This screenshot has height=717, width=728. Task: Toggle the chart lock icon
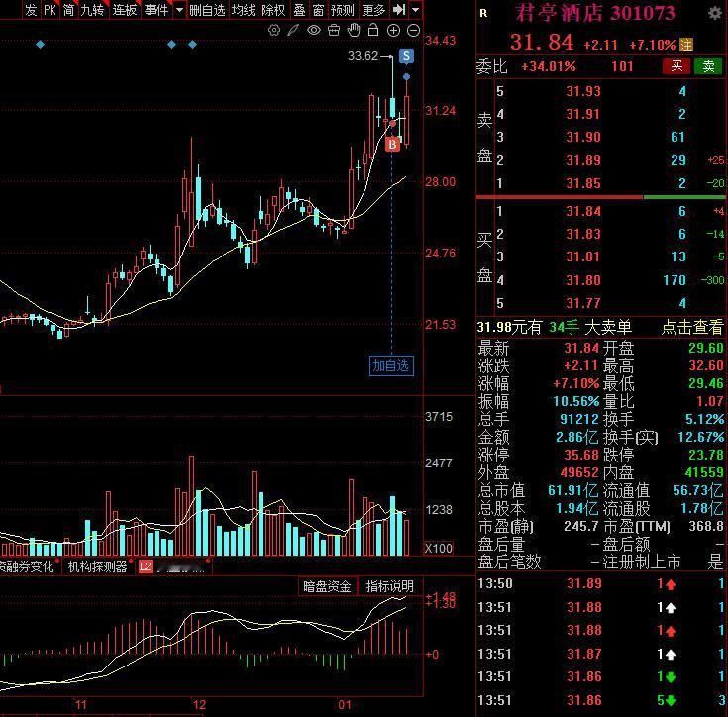pos(373,30)
